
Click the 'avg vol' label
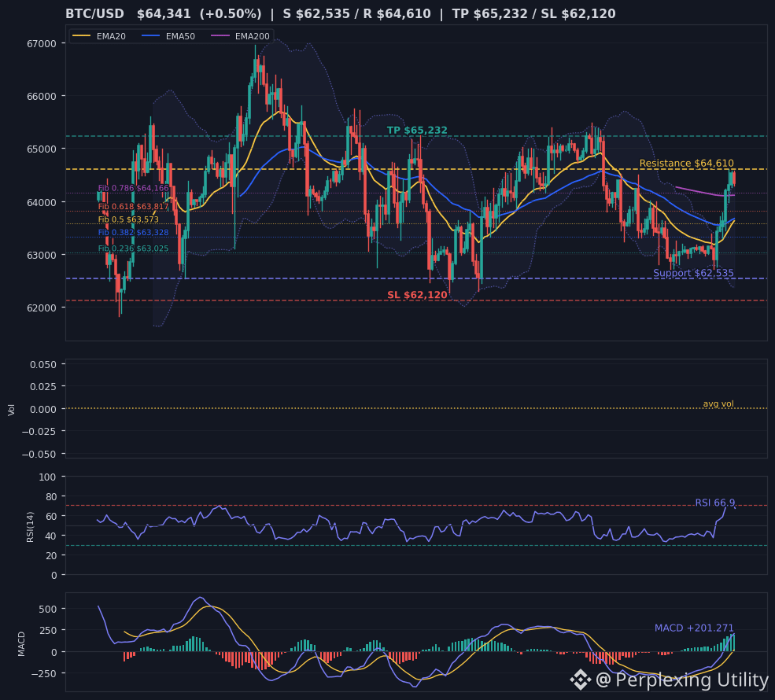[718, 403]
